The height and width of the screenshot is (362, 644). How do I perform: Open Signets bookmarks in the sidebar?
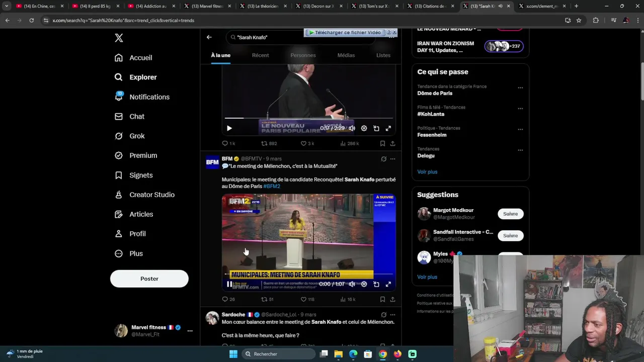point(133,175)
